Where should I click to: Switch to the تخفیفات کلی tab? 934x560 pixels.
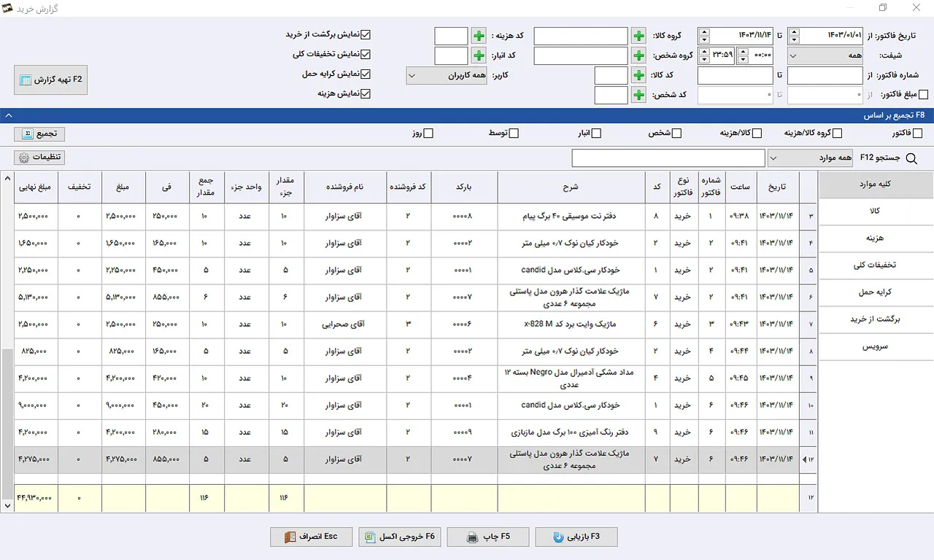tap(876, 265)
